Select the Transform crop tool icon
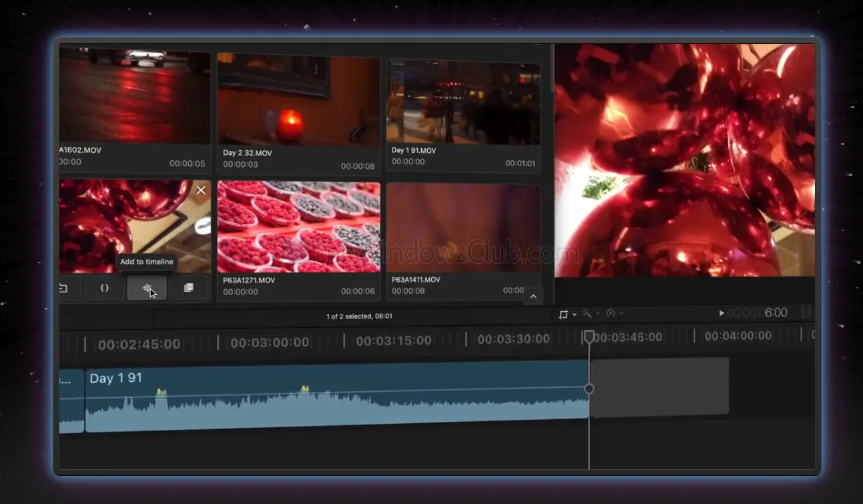 click(564, 314)
